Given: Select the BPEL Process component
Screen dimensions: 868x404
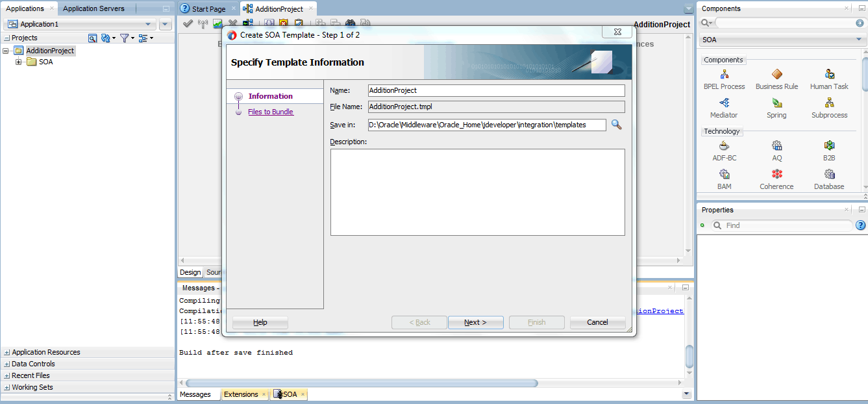Looking at the screenshot, I should [724, 80].
